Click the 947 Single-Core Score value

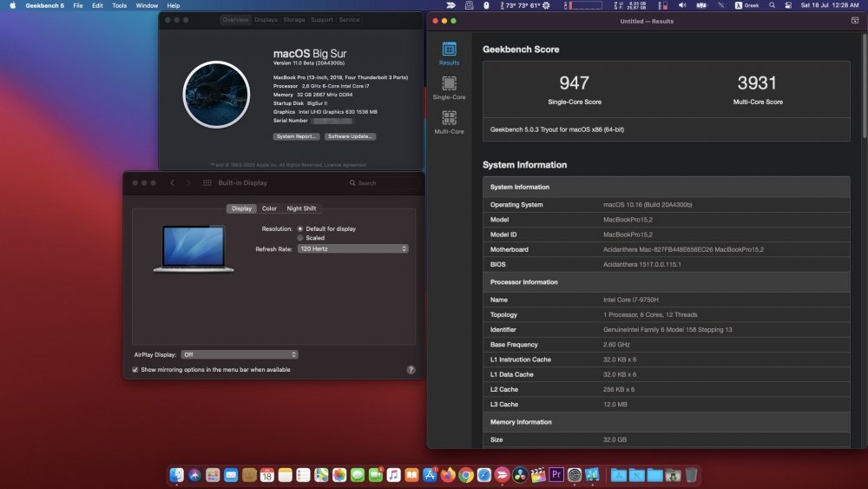(574, 83)
